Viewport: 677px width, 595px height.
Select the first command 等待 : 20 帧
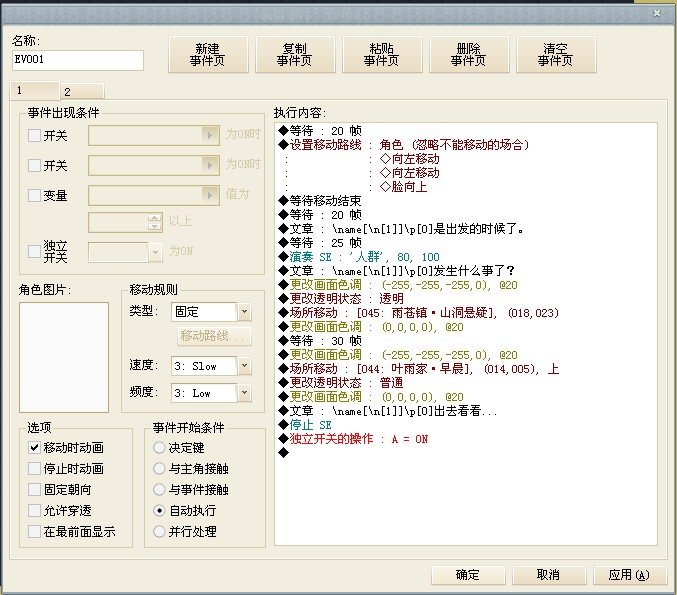tap(320, 130)
